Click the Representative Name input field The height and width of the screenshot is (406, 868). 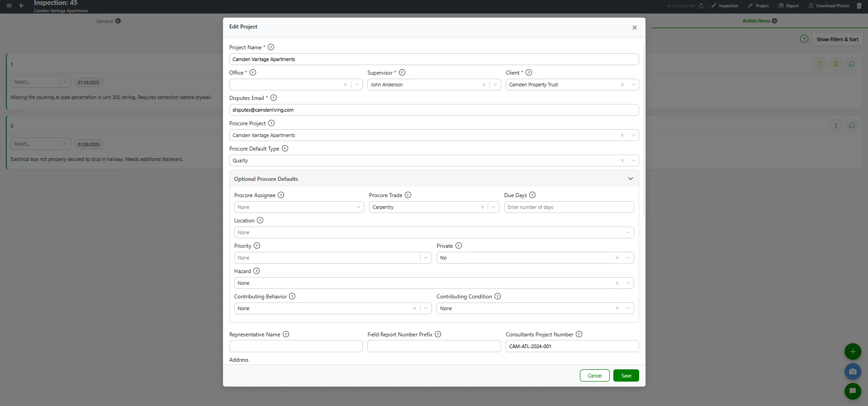point(296,346)
